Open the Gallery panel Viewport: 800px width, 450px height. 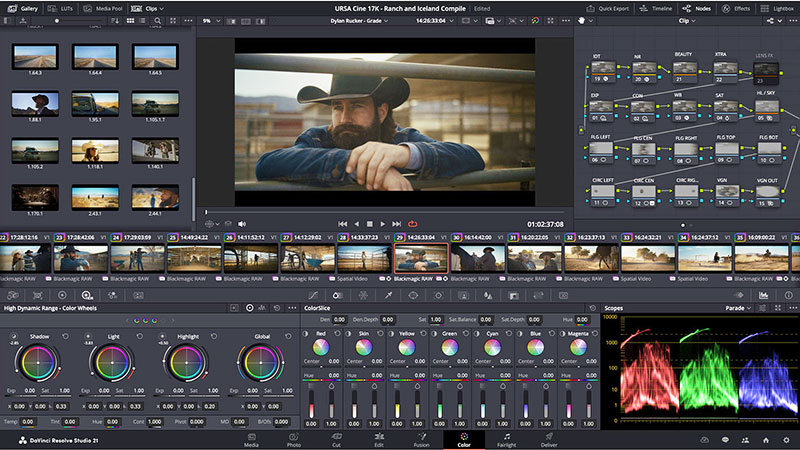pyautogui.click(x=23, y=8)
